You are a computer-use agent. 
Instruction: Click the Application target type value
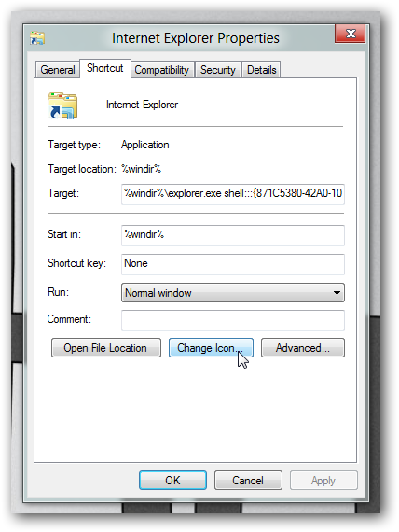[145, 145]
